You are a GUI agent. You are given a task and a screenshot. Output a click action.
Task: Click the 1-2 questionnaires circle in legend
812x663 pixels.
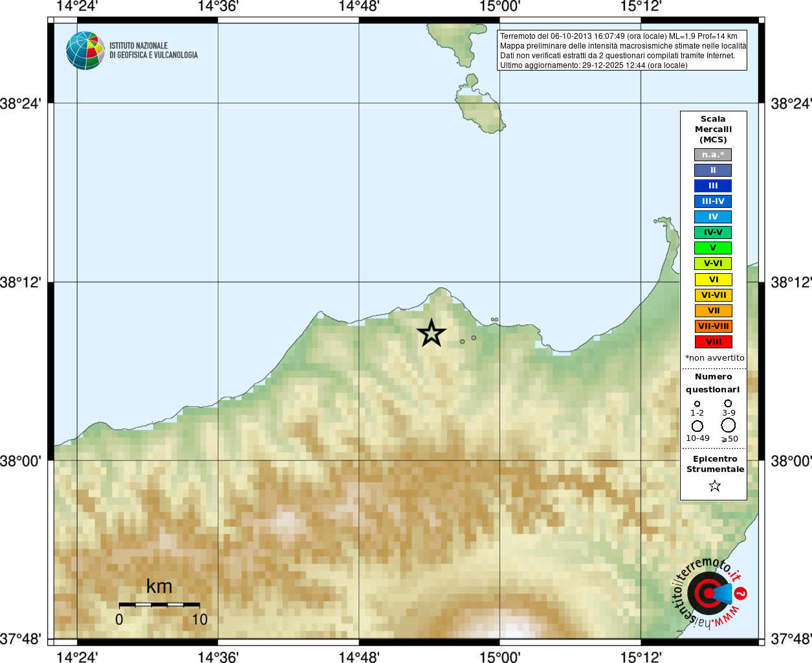(697, 404)
